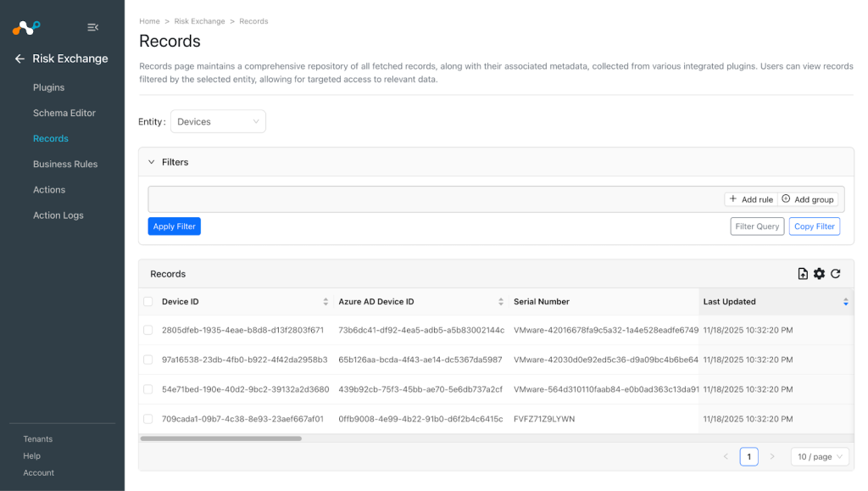This screenshot has height=491, width=868.
Task: Sort by Azure AD Device ID arrows
Action: (501, 302)
